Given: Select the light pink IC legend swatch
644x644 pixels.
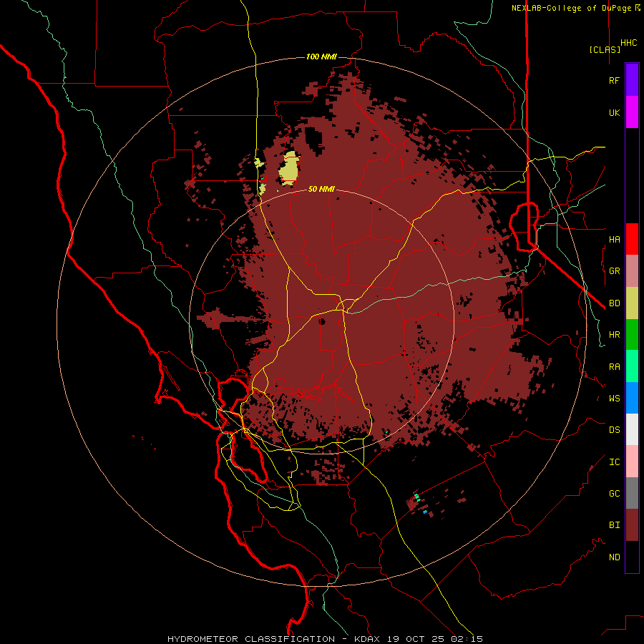Looking at the screenshot, I should pos(632,462).
